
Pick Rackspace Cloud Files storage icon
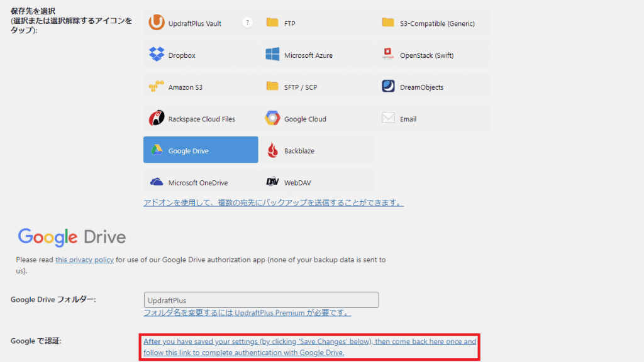coord(157,119)
